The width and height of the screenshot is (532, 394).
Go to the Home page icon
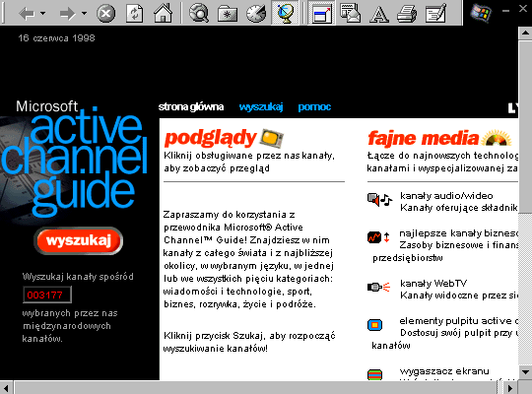pos(163,14)
